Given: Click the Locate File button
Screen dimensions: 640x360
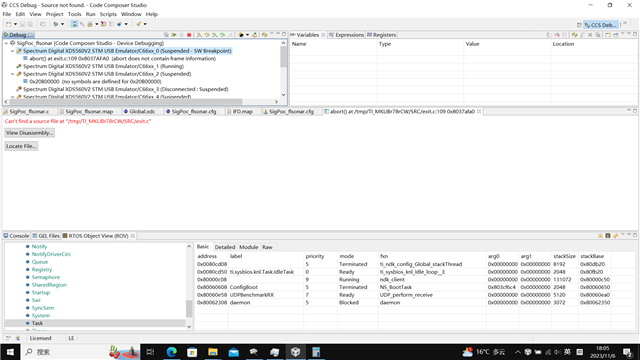Looking at the screenshot, I should [x=21, y=146].
